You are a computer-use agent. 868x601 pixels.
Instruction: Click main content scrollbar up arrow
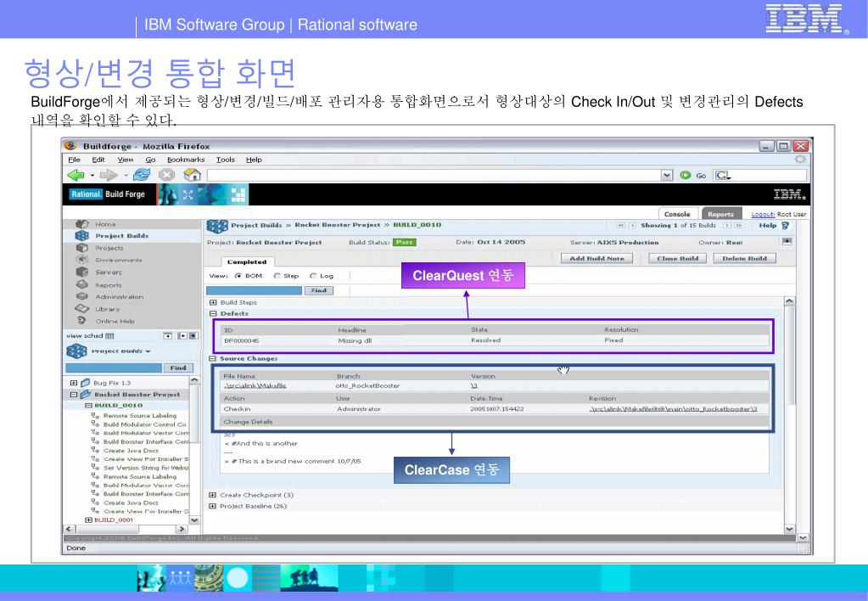(789, 301)
